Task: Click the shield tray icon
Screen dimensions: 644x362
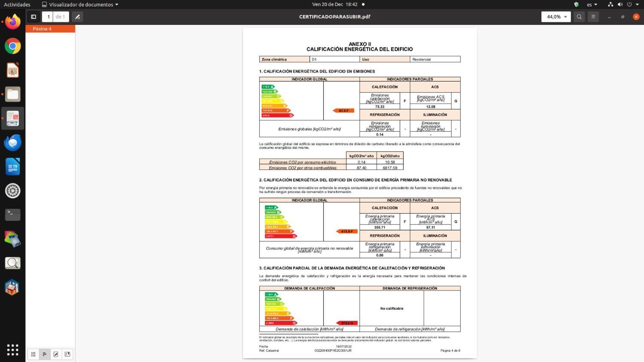Action: click(x=576, y=4)
